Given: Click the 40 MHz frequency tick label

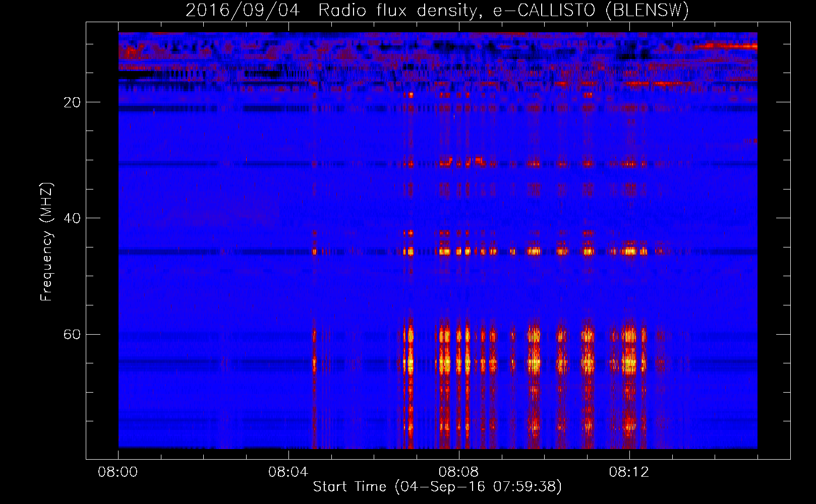Looking at the screenshot, I should click(72, 219).
